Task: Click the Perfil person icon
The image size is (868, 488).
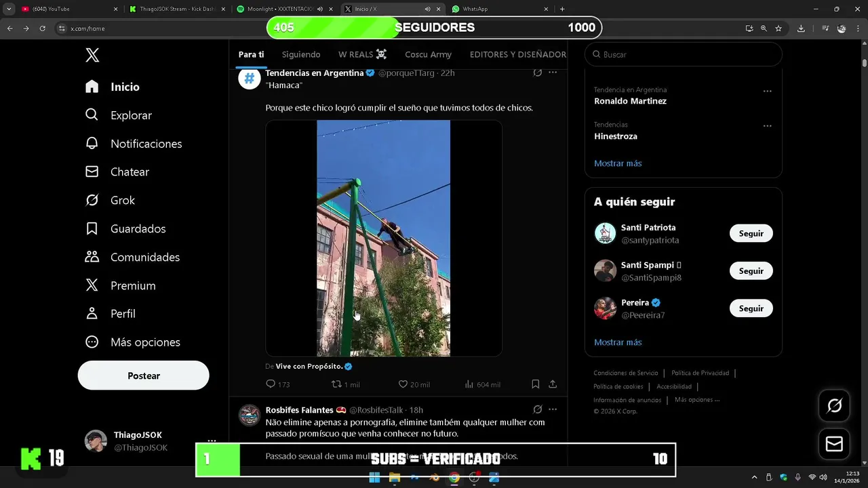Action: pyautogui.click(x=92, y=314)
